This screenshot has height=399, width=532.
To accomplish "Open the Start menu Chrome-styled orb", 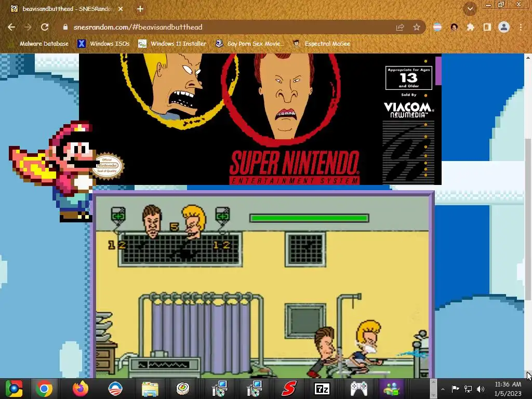I will (14, 389).
